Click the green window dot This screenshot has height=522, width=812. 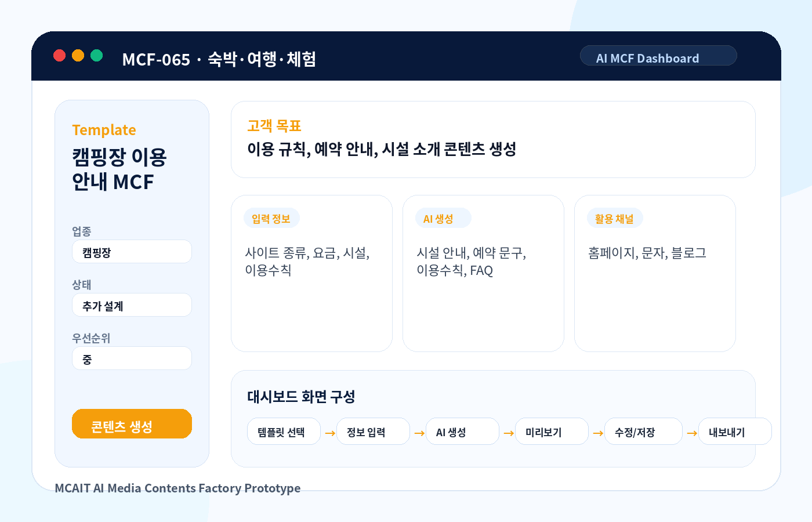[96, 55]
